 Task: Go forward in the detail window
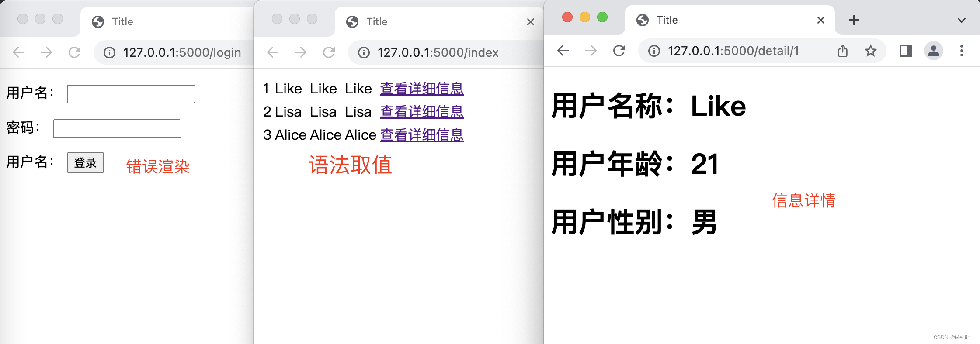coord(591,51)
